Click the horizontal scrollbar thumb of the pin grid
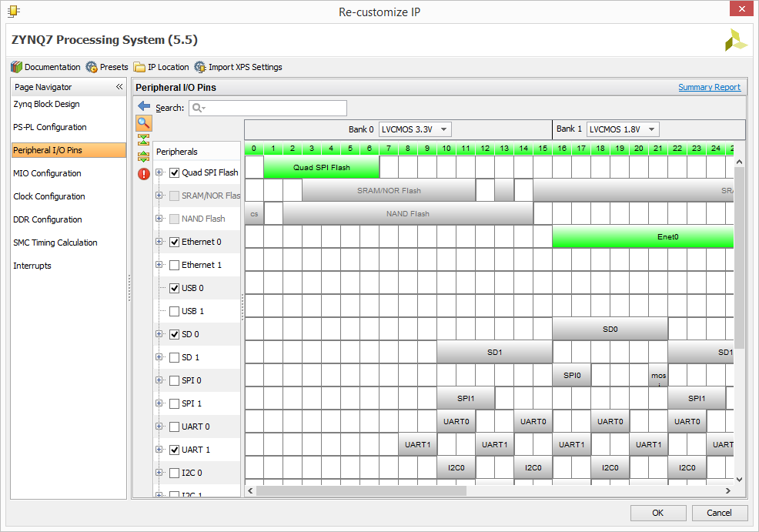The width and height of the screenshot is (759, 532). (361, 491)
